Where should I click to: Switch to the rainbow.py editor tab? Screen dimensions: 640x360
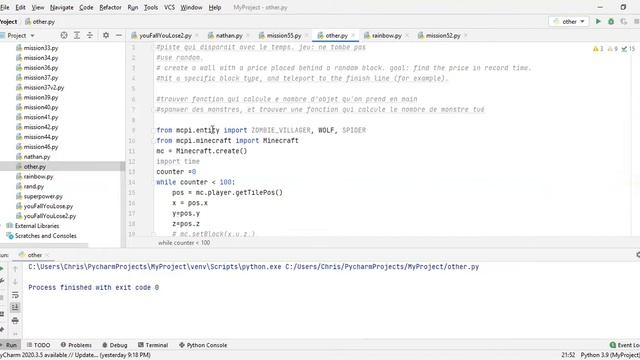click(386, 36)
